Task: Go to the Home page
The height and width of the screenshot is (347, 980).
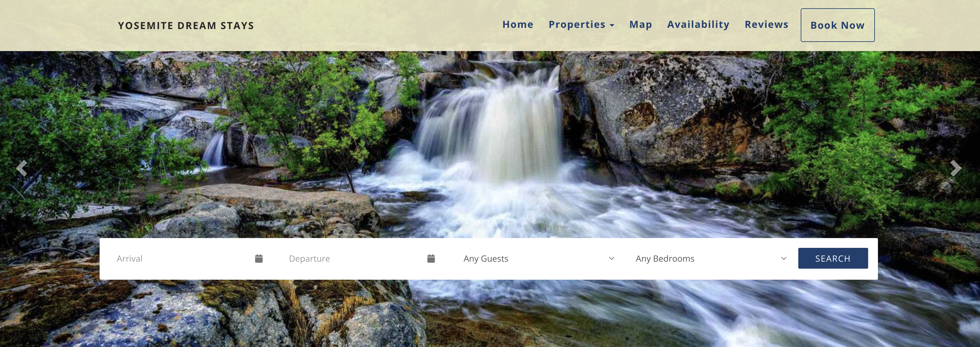Action: click(518, 25)
